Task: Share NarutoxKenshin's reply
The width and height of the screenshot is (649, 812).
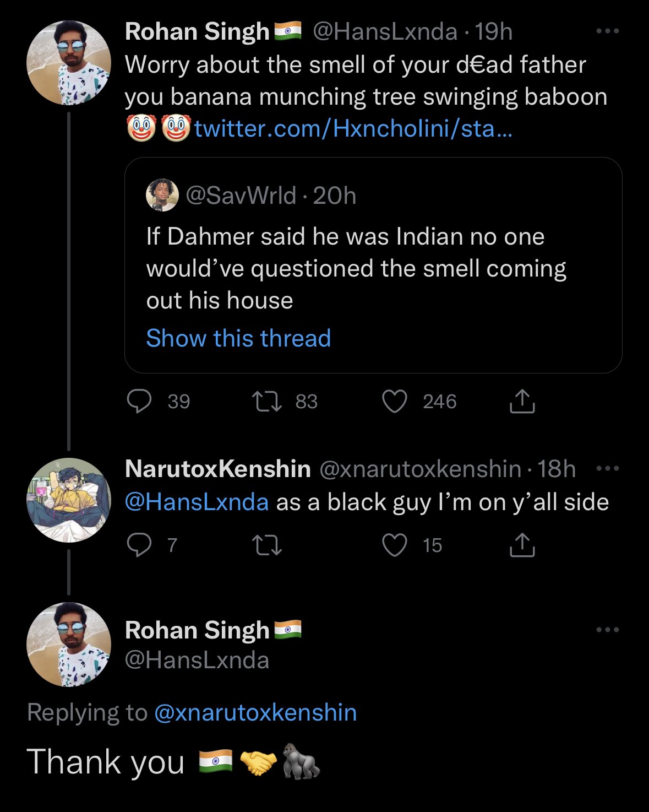Action: point(522,545)
